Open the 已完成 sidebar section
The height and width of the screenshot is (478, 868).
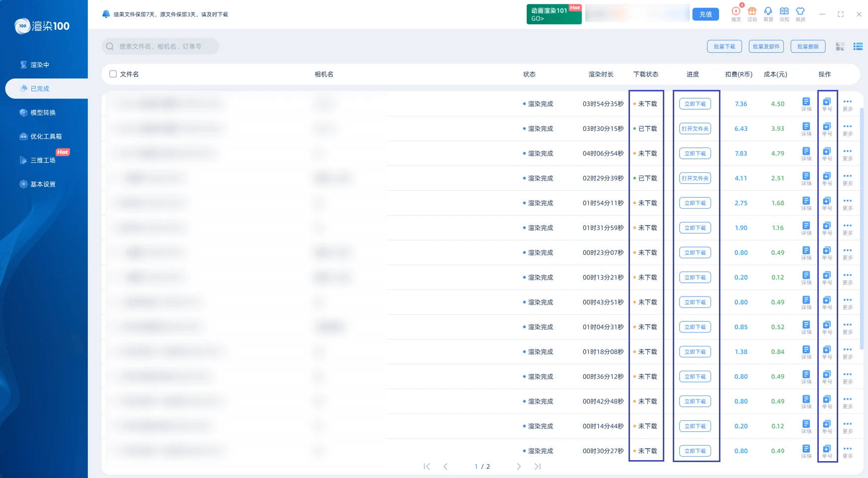(x=46, y=88)
